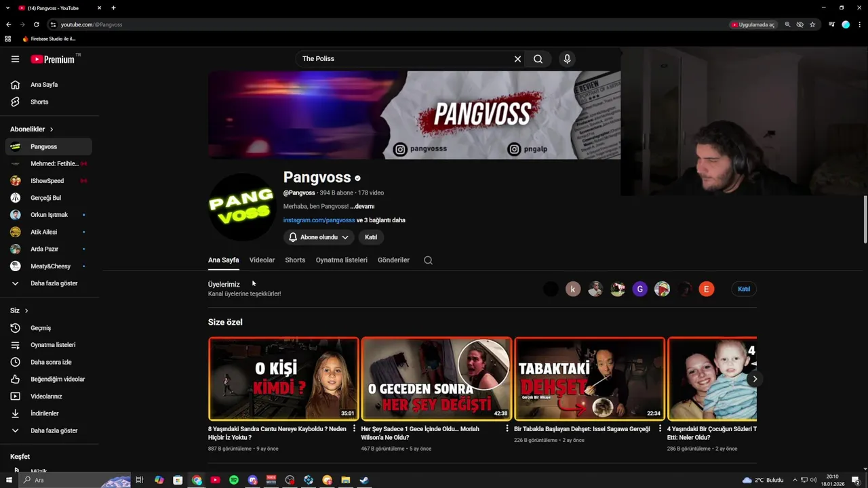This screenshot has width=868, height=488.
Task: Open Chrome three-dot menu
Action: [x=859, y=24]
